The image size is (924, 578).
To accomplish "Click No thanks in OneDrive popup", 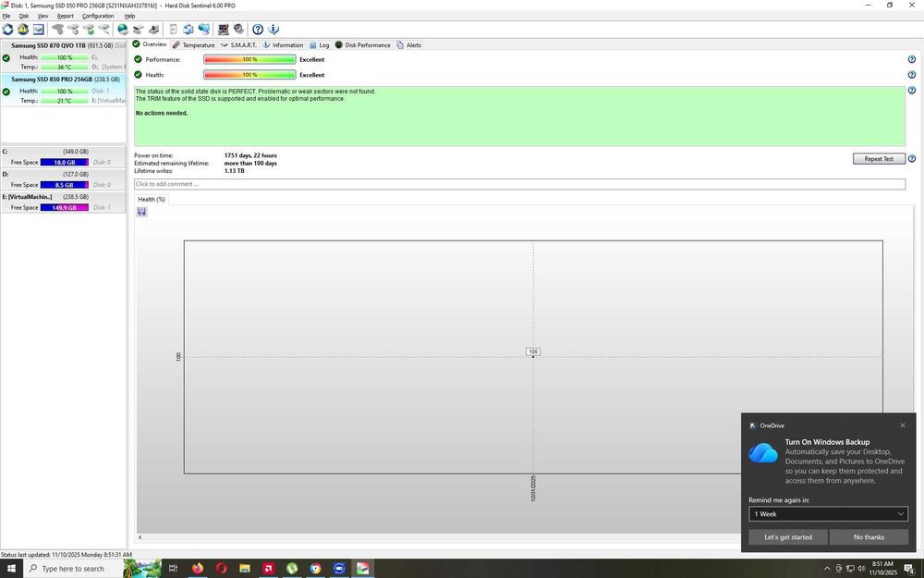I will coord(869,537).
